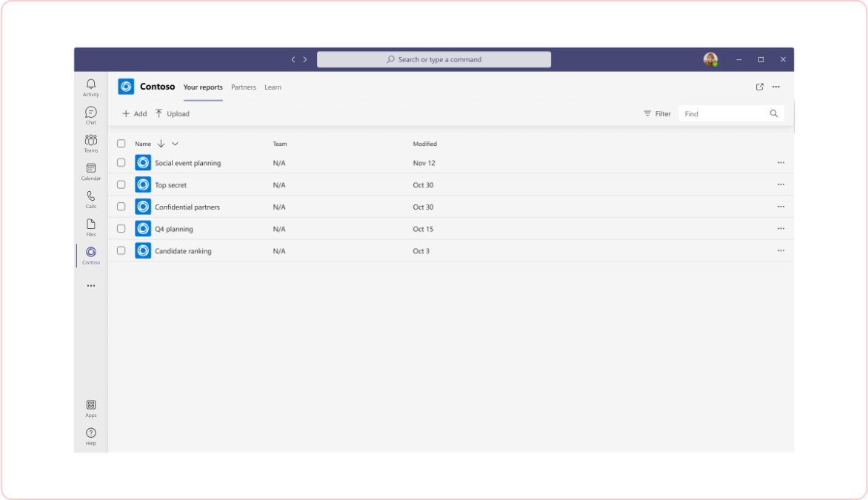The width and height of the screenshot is (868, 500).
Task: Open the Confidential partners report
Action: [187, 207]
